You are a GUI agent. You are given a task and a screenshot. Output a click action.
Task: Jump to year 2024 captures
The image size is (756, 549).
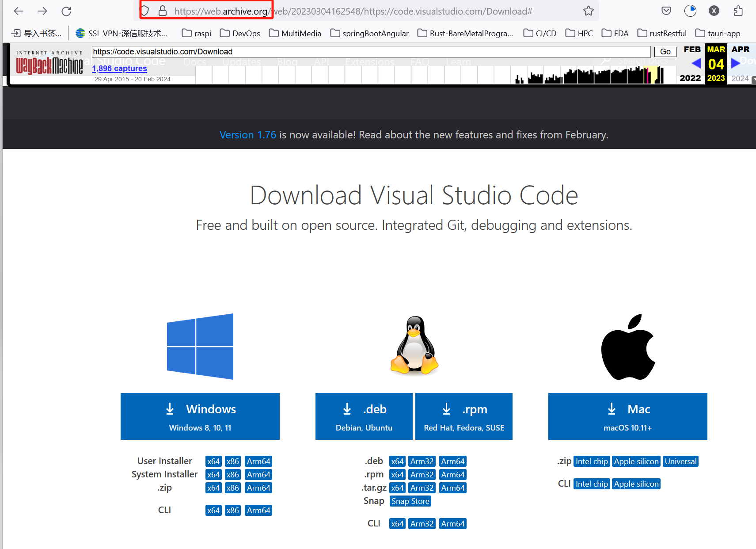click(x=740, y=78)
